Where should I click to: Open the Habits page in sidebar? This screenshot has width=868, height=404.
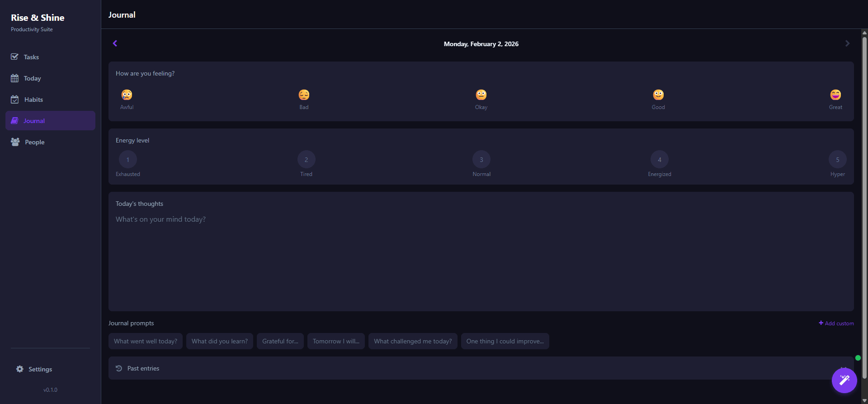(x=33, y=100)
